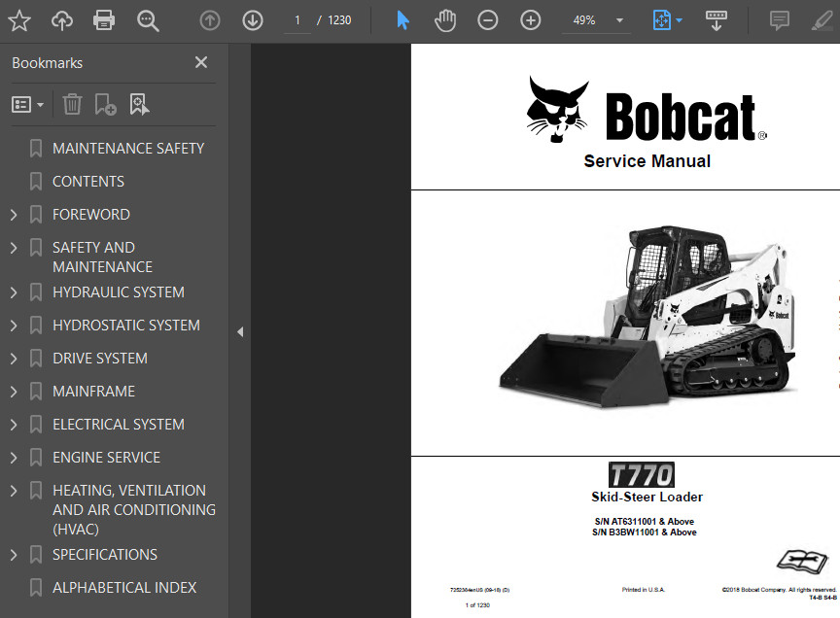This screenshot has width=840, height=618.
Task: Go to next page arrow
Action: (x=253, y=20)
